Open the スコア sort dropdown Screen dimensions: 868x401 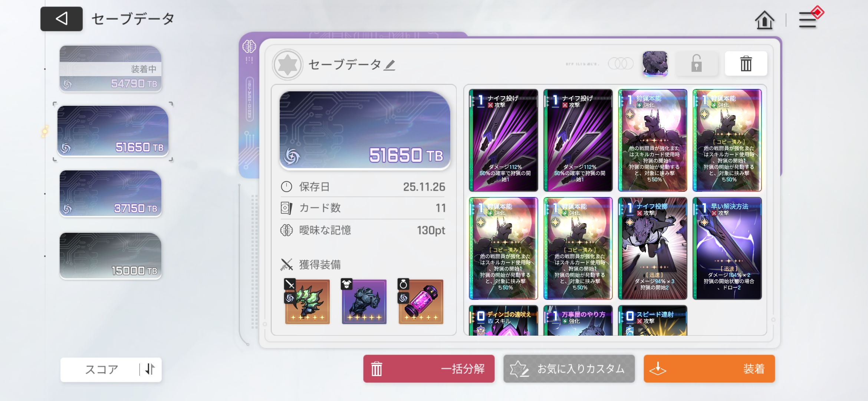click(101, 369)
